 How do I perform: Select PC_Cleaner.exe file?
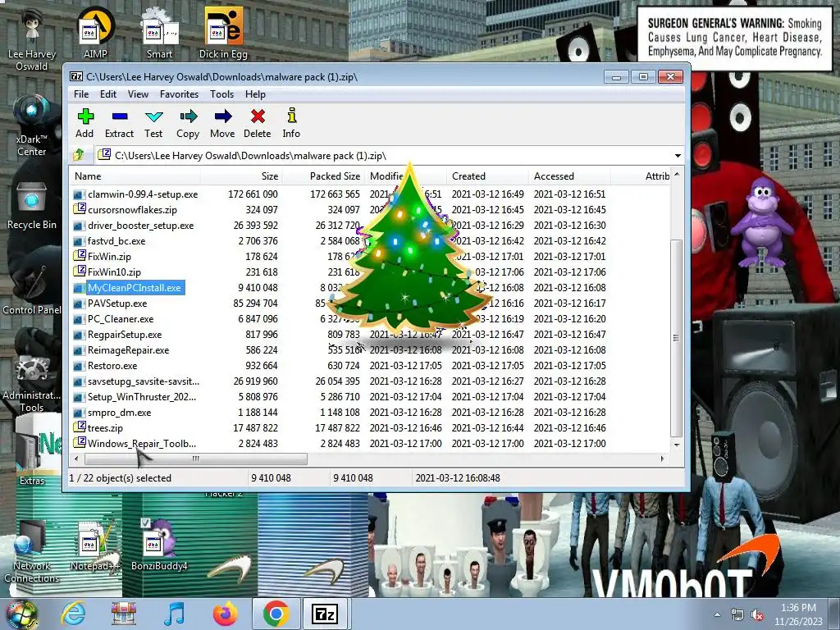pos(121,319)
